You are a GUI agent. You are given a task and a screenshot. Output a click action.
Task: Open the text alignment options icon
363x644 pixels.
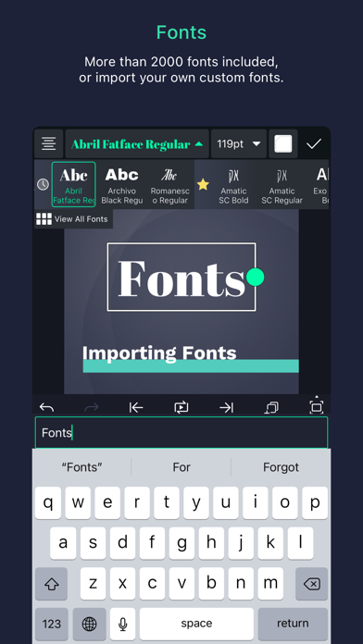[48, 144]
